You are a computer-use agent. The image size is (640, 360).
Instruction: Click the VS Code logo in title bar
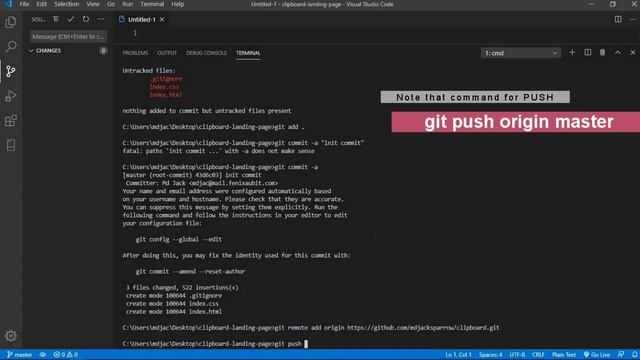(x=8, y=4)
